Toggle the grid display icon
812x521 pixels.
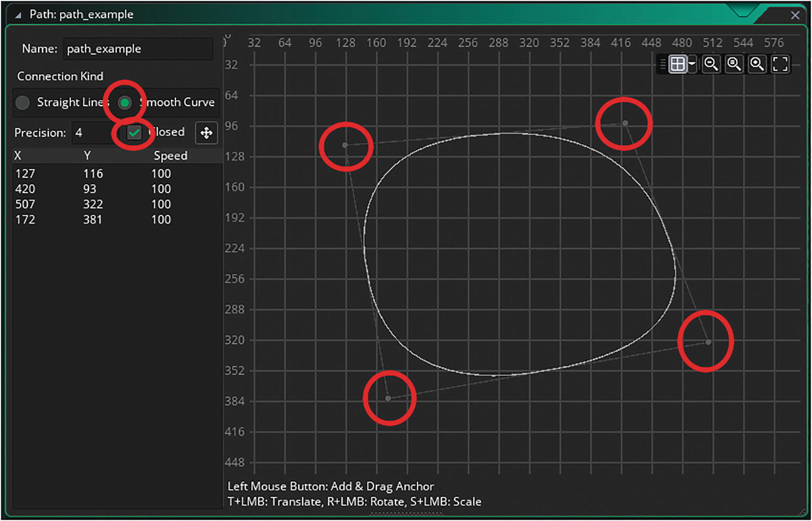(677, 64)
